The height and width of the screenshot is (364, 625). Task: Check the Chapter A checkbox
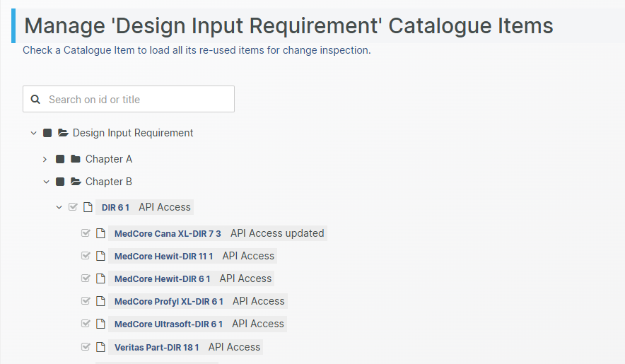(x=60, y=159)
